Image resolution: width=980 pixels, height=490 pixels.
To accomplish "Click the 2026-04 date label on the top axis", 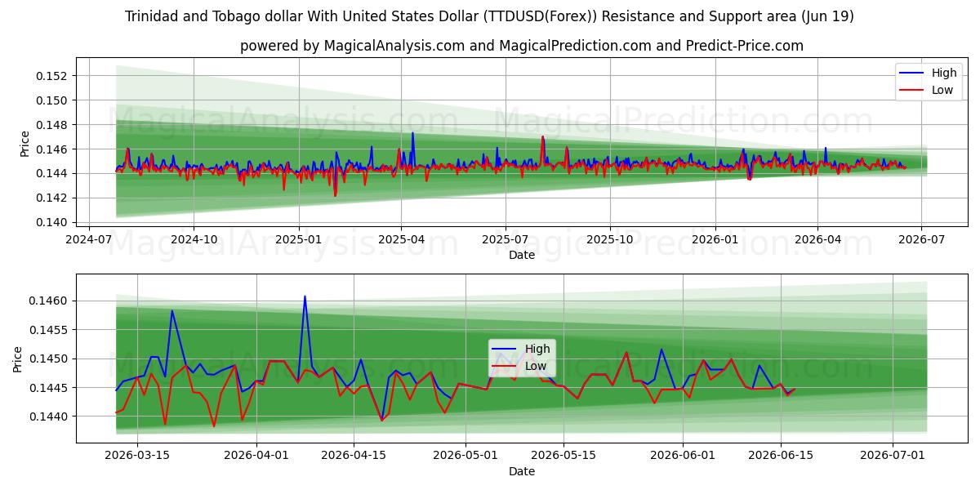I will [x=817, y=240].
